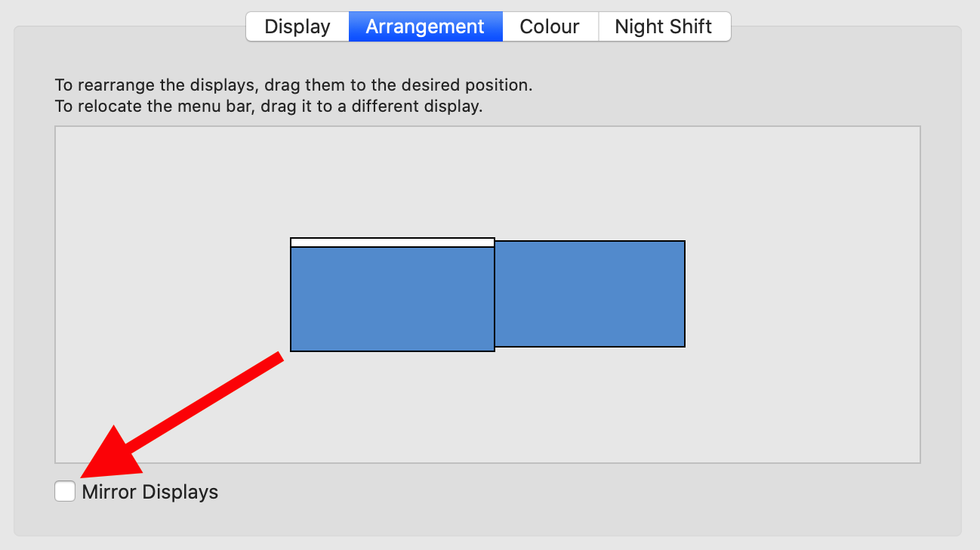Image resolution: width=980 pixels, height=550 pixels.
Task: Click the shared edge between the two displays
Action: [x=495, y=295]
